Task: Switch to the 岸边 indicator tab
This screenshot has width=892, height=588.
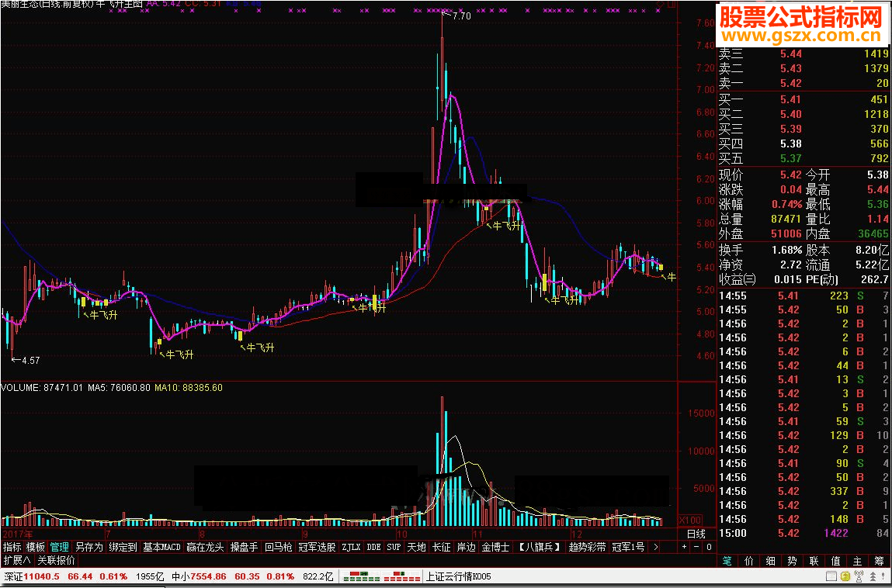Action: tap(467, 547)
